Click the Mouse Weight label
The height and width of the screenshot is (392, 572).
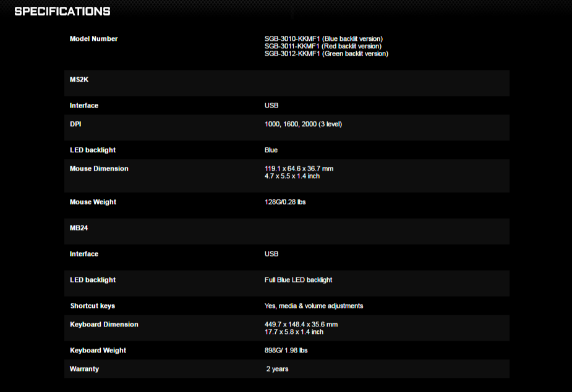click(x=93, y=202)
